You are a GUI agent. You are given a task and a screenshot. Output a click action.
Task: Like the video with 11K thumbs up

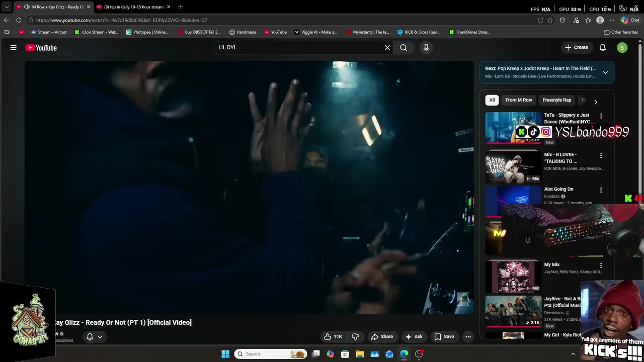pos(333,337)
